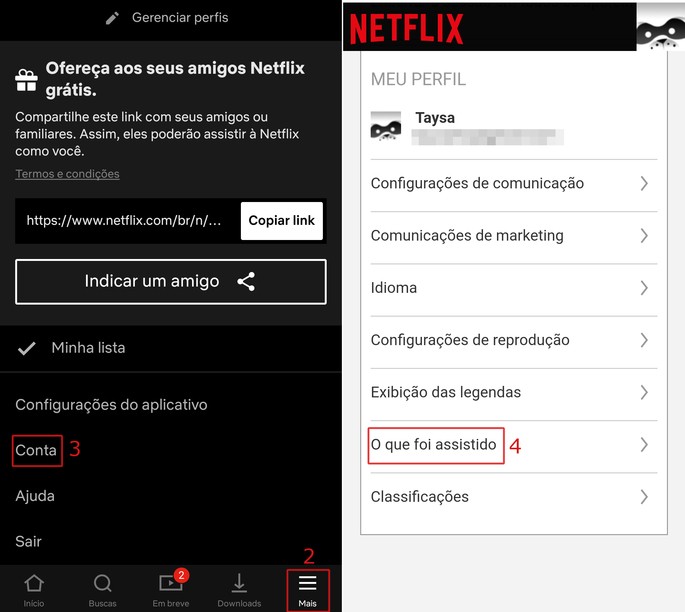Expand Configurações de comunicação chevron
685x612 pixels.
click(x=644, y=184)
